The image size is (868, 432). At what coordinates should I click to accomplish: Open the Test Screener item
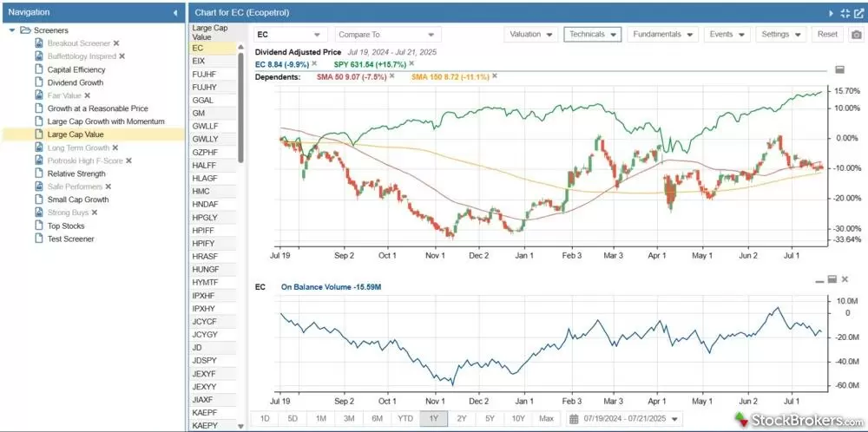70,239
